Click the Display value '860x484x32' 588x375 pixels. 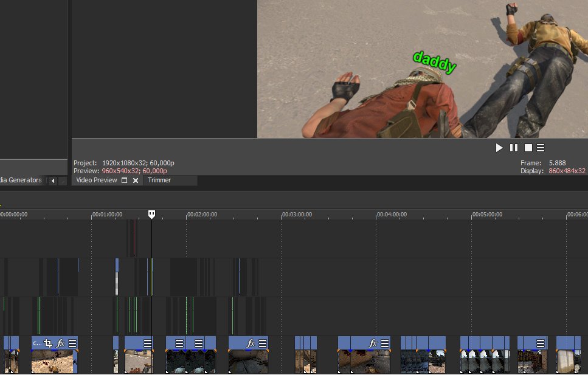pyautogui.click(x=567, y=171)
